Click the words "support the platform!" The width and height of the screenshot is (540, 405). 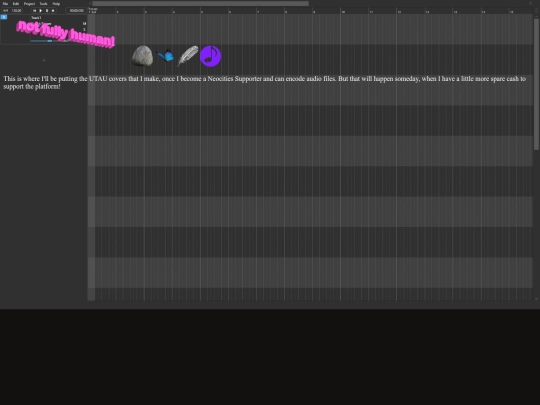coord(32,86)
